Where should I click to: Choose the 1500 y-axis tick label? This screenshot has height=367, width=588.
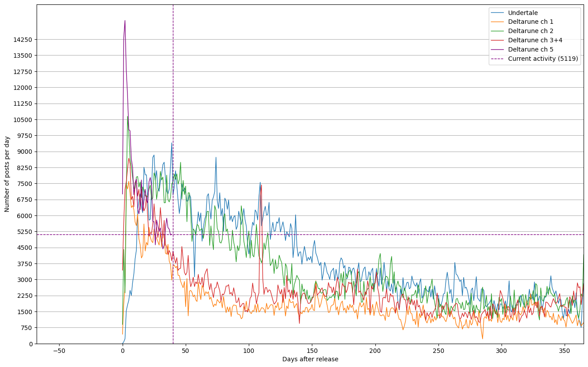coord(26,312)
